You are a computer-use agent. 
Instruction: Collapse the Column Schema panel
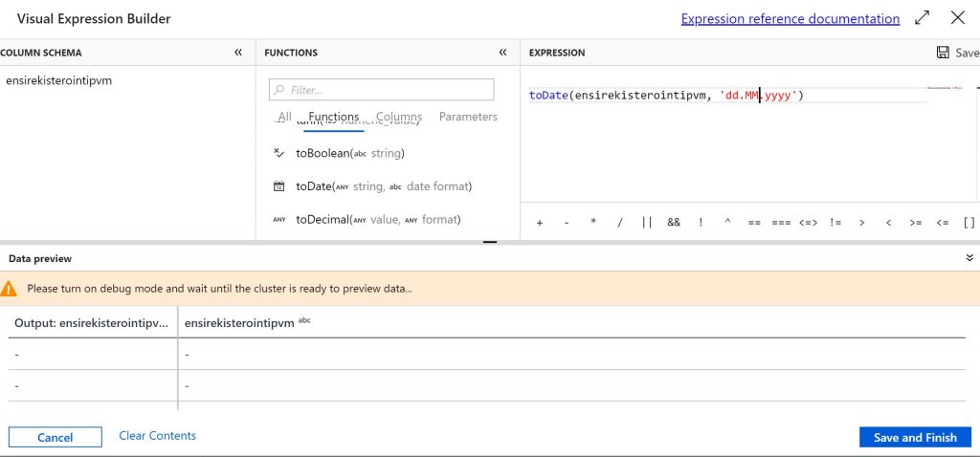pos(238,53)
